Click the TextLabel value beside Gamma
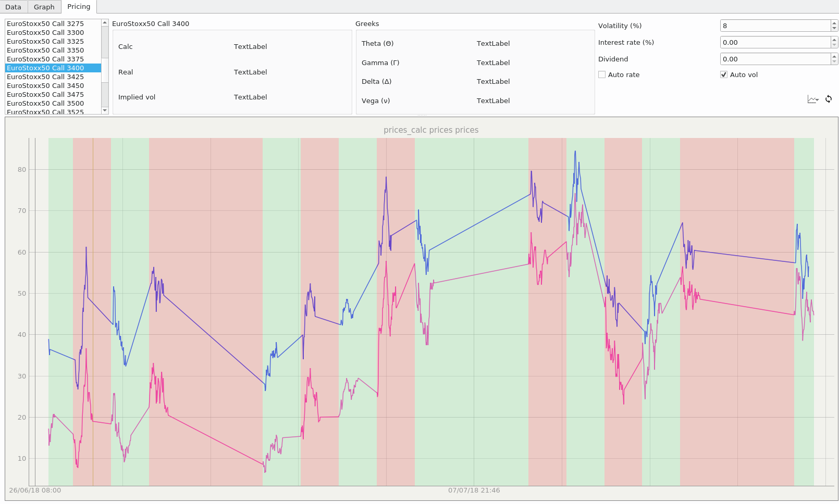Screen dimensions: 839x504 [493, 62]
